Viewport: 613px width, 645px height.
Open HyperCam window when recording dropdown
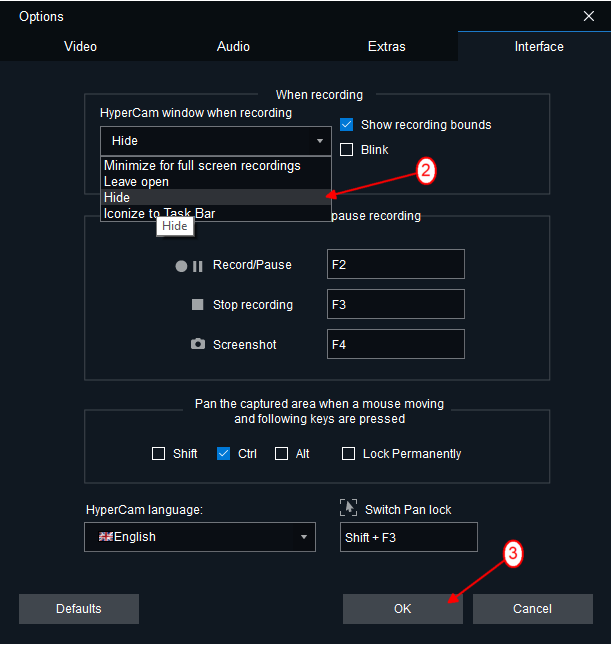[216, 141]
